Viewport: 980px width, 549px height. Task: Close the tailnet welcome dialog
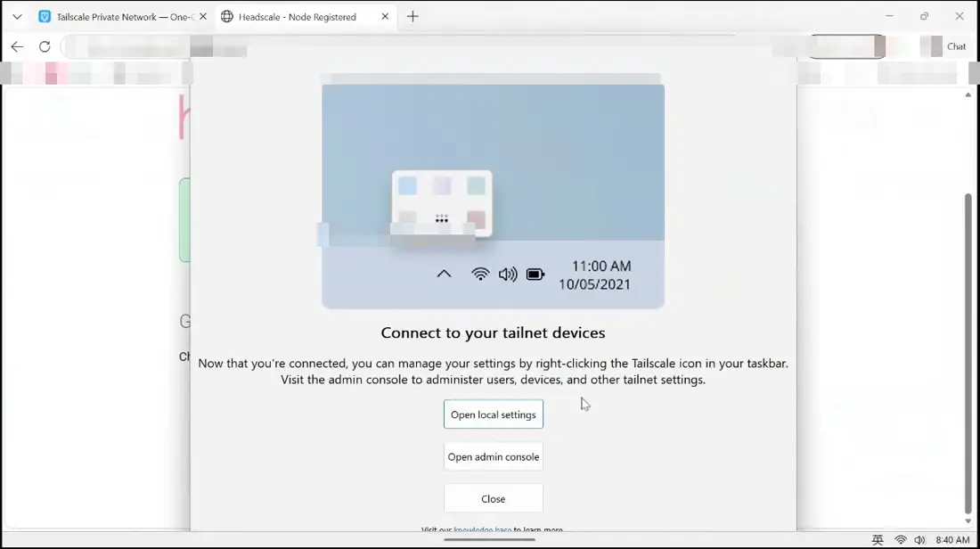point(494,498)
